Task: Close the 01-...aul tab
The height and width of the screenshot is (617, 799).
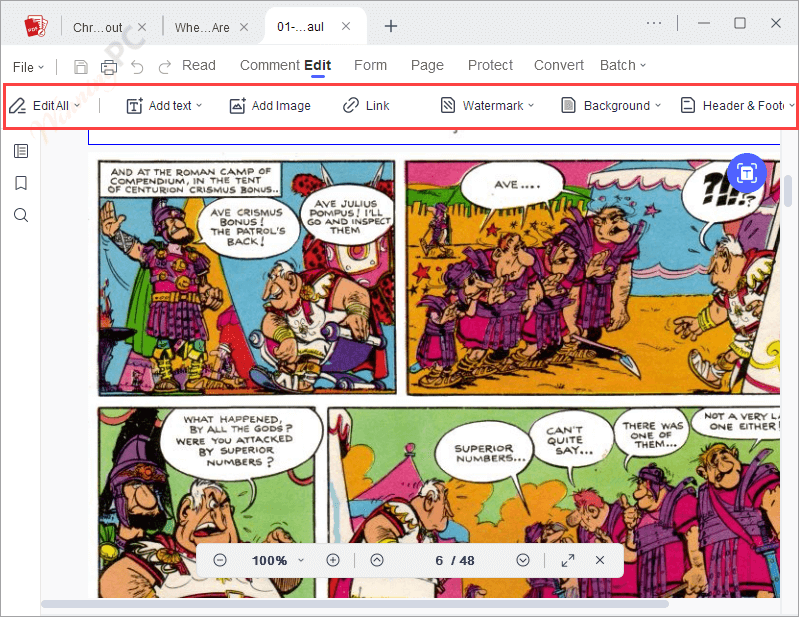Action: click(x=346, y=26)
